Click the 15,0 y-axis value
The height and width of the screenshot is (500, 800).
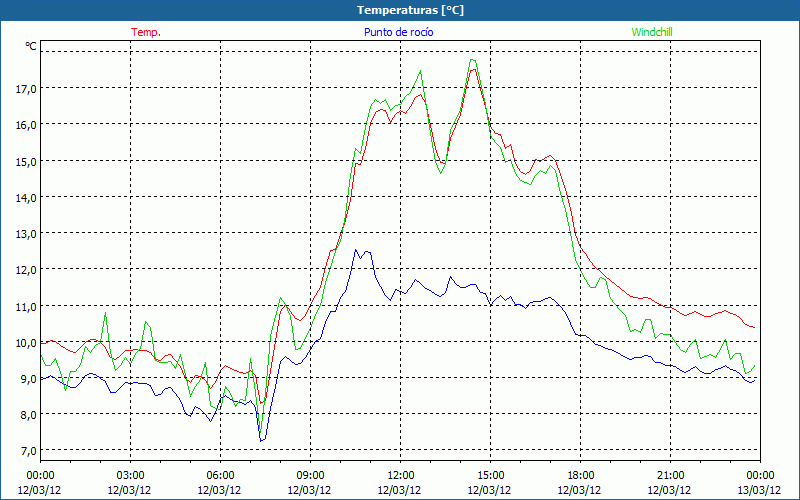tap(27, 161)
